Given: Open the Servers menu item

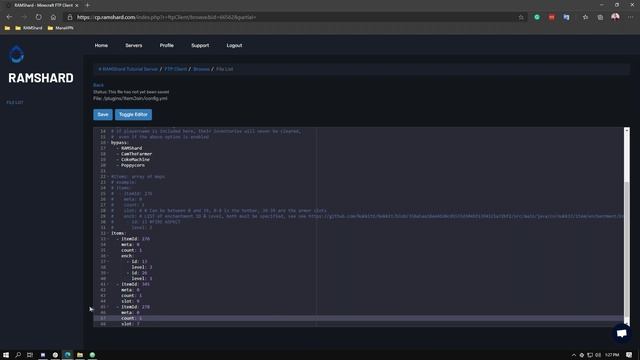Looking at the screenshot, I should [133, 45].
